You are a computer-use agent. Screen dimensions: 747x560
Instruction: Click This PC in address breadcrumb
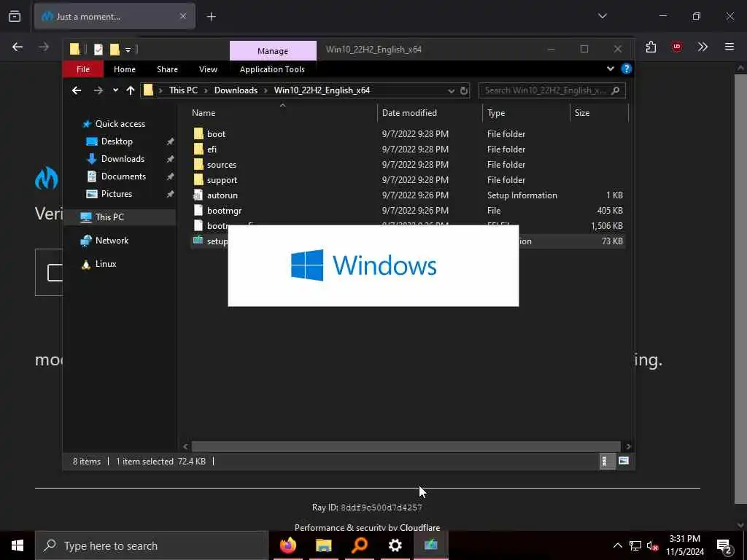pyautogui.click(x=183, y=90)
